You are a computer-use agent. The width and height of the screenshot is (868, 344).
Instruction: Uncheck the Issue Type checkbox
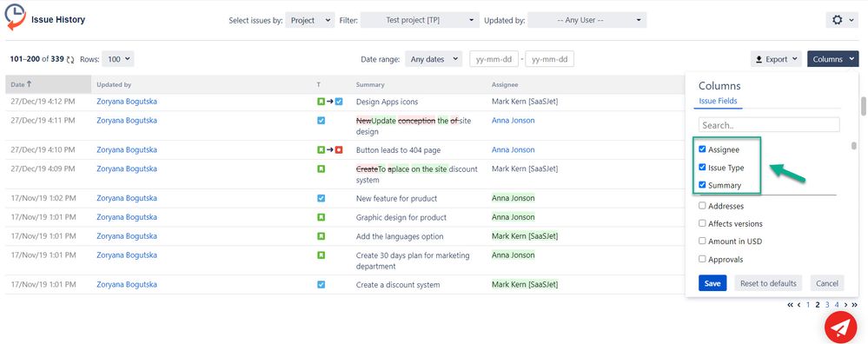703,167
